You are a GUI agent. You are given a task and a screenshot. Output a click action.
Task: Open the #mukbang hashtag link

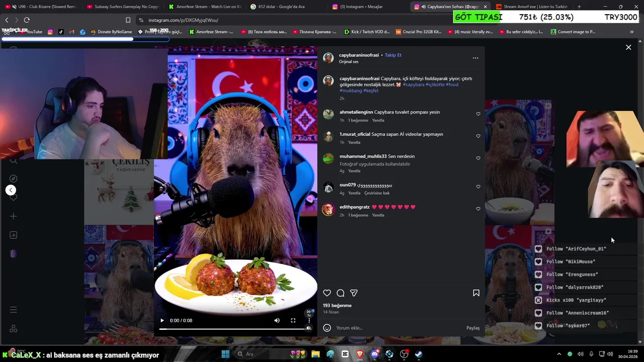pyautogui.click(x=351, y=90)
